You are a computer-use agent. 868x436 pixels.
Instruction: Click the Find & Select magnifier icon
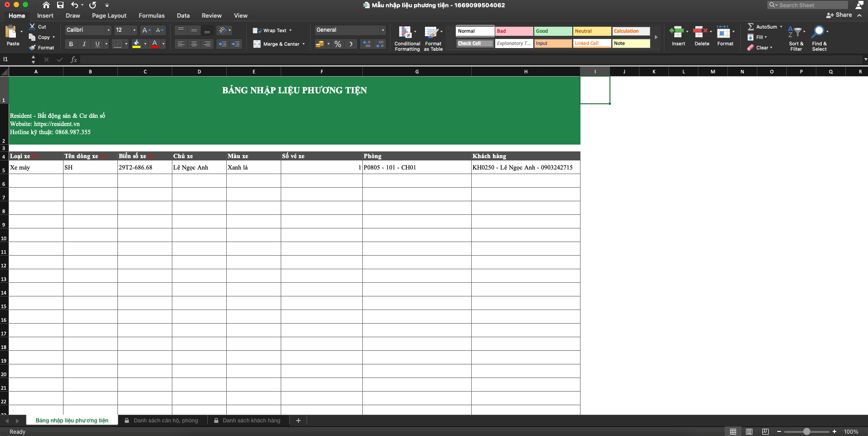pos(818,32)
